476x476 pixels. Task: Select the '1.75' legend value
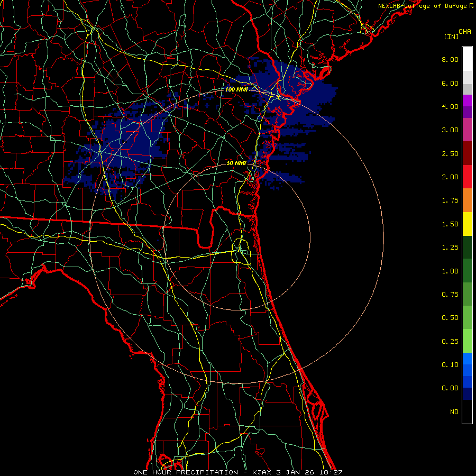coord(450,200)
